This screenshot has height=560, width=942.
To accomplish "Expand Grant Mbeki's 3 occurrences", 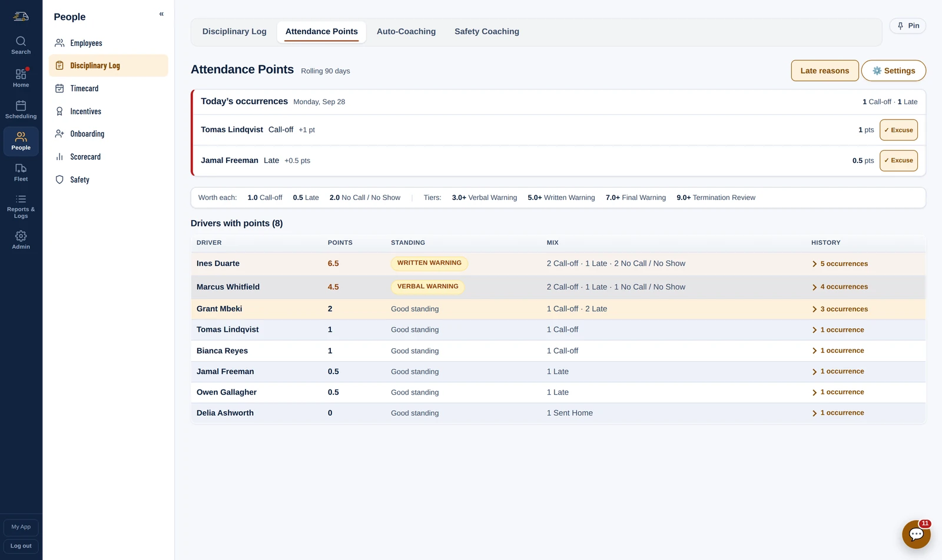I will 840,309.
